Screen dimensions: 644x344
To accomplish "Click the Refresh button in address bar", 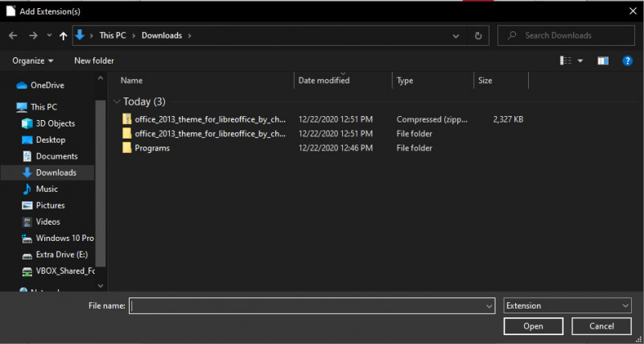I will point(478,35).
